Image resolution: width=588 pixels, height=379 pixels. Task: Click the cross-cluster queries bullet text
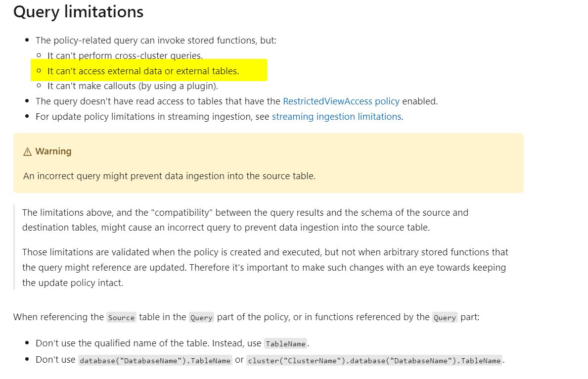(x=125, y=55)
